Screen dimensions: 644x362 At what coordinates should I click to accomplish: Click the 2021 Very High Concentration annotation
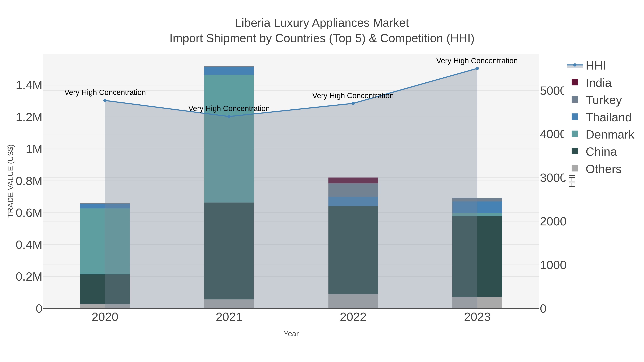point(229,109)
